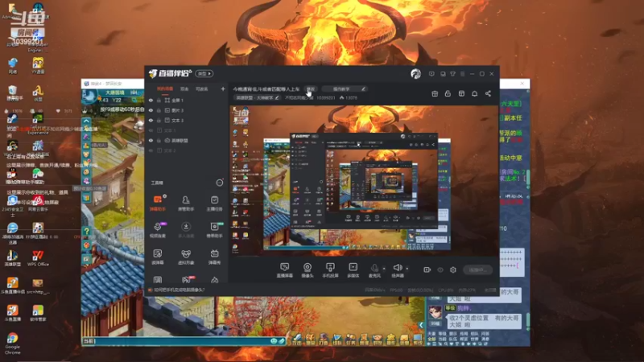Select the 英雄联盟 source row

coord(186,140)
